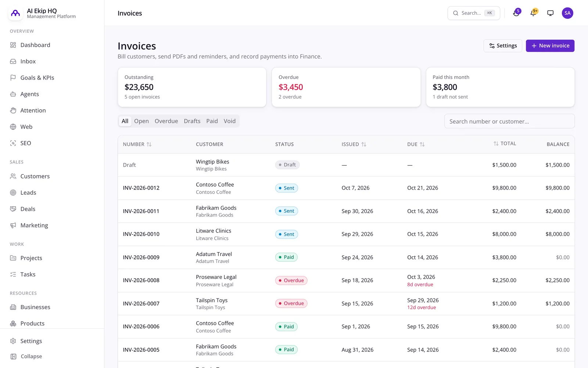Open the Web globe icon

(13, 127)
